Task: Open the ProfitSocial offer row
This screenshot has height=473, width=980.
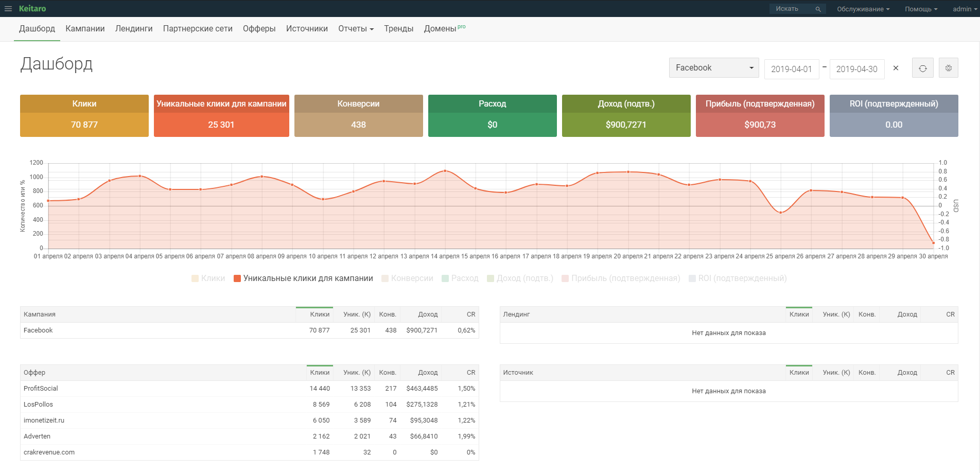Action: point(41,389)
